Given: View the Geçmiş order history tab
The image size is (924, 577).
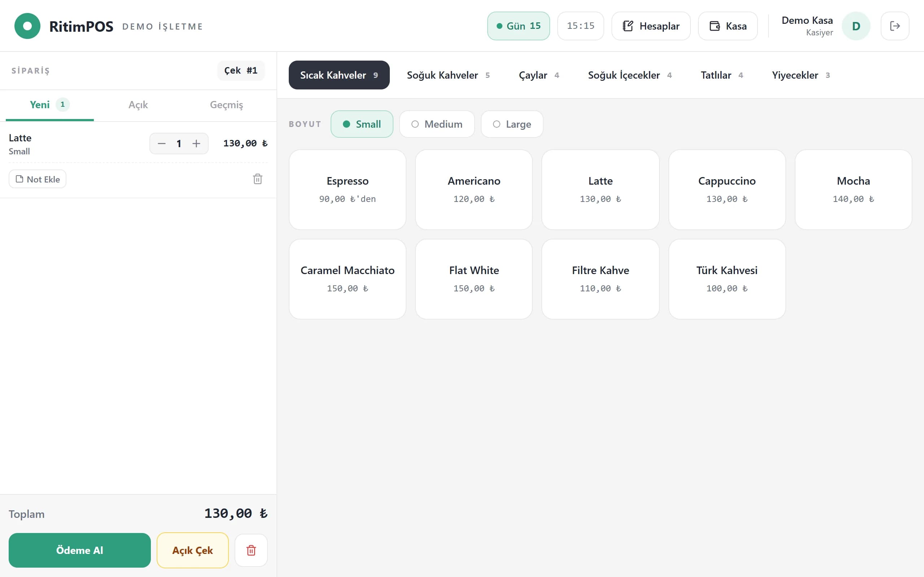Looking at the screenshot, I should click(226, 105).
